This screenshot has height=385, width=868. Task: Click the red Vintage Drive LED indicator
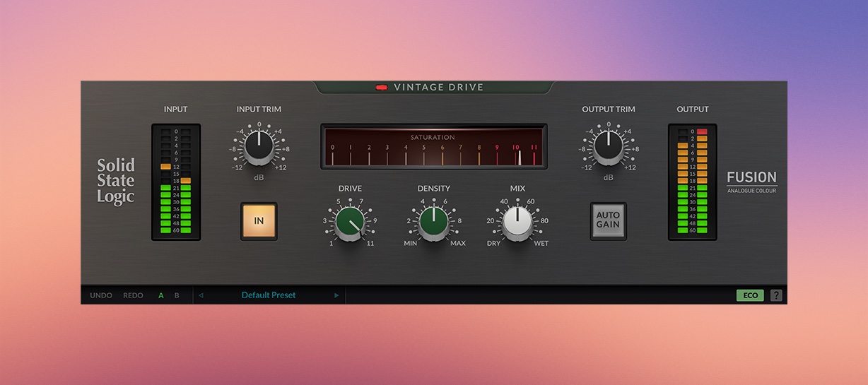[382, 88]
